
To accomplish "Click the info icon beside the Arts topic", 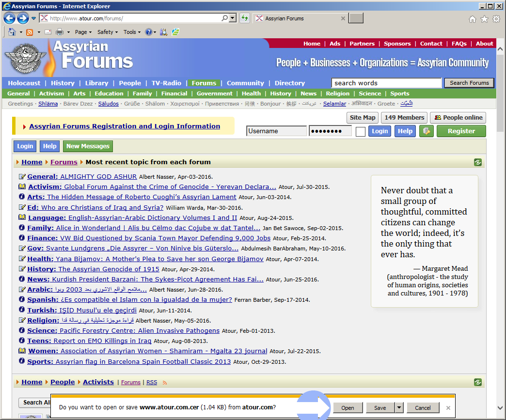I will tap(22, 197).
